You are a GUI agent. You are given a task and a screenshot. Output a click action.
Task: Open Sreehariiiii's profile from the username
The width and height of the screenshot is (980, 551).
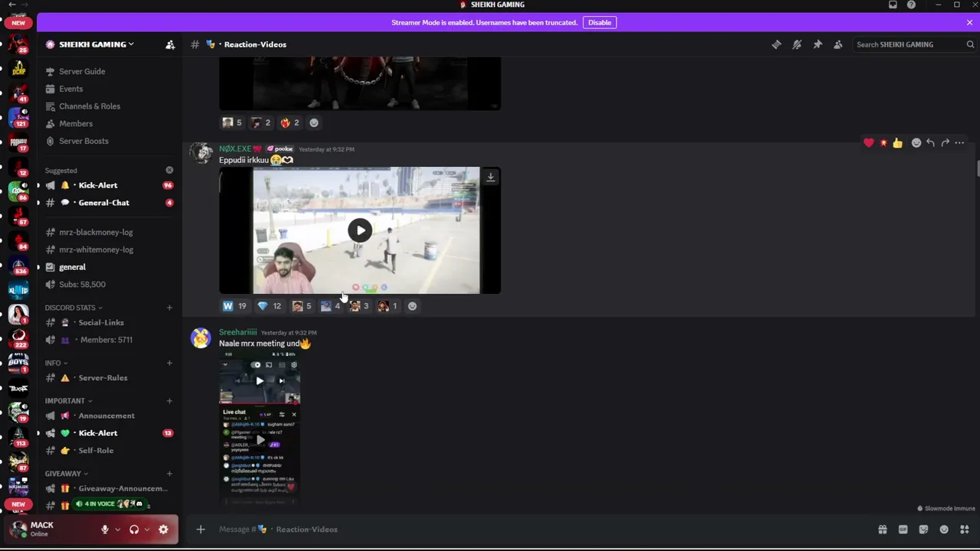[x=238, y=332]
